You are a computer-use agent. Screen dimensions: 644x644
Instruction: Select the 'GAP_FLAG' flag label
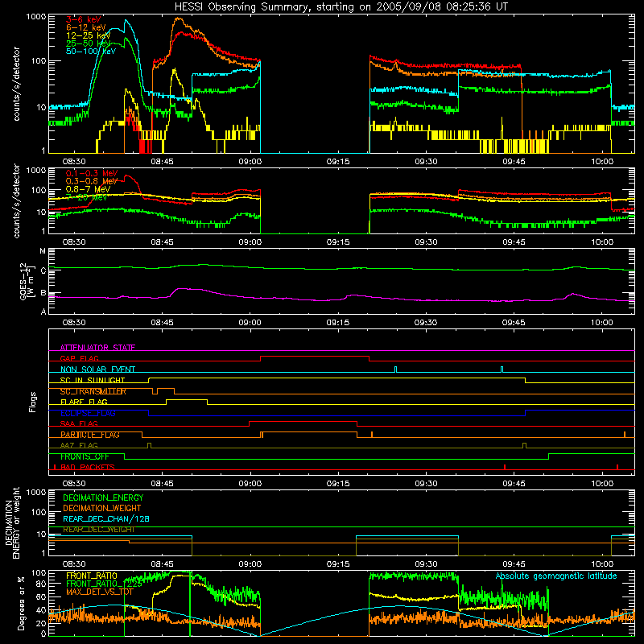tap(79, 358)
